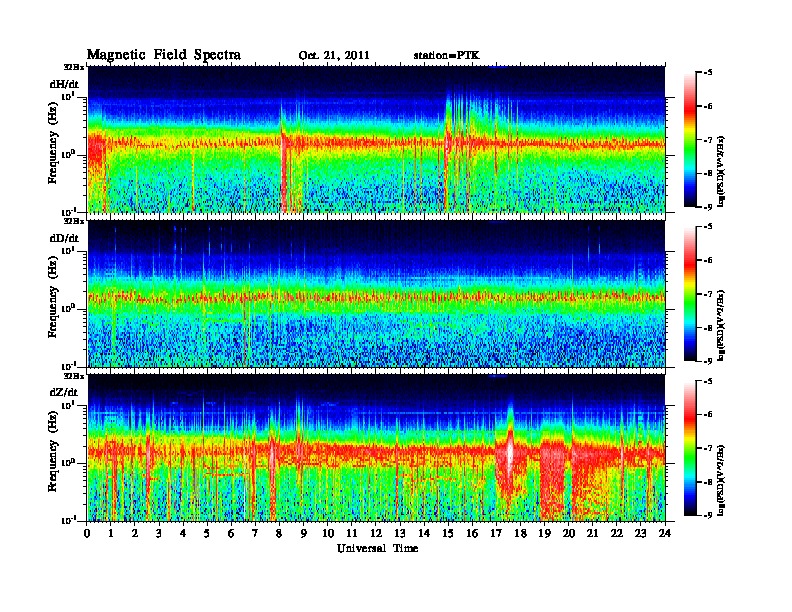792x612 pixels.
Task: Click the time axis tick label "16"
Action: click(472, 533)
